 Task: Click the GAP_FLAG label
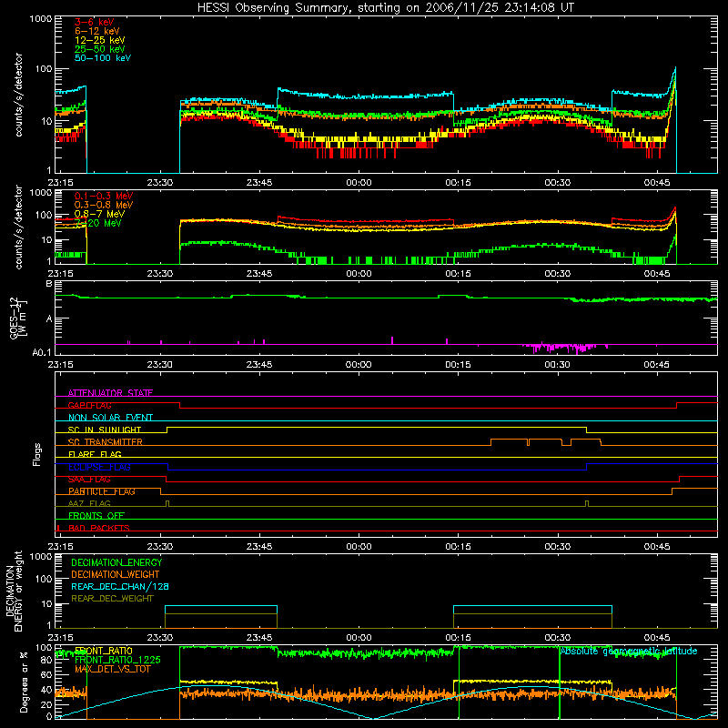coord(89,405)
